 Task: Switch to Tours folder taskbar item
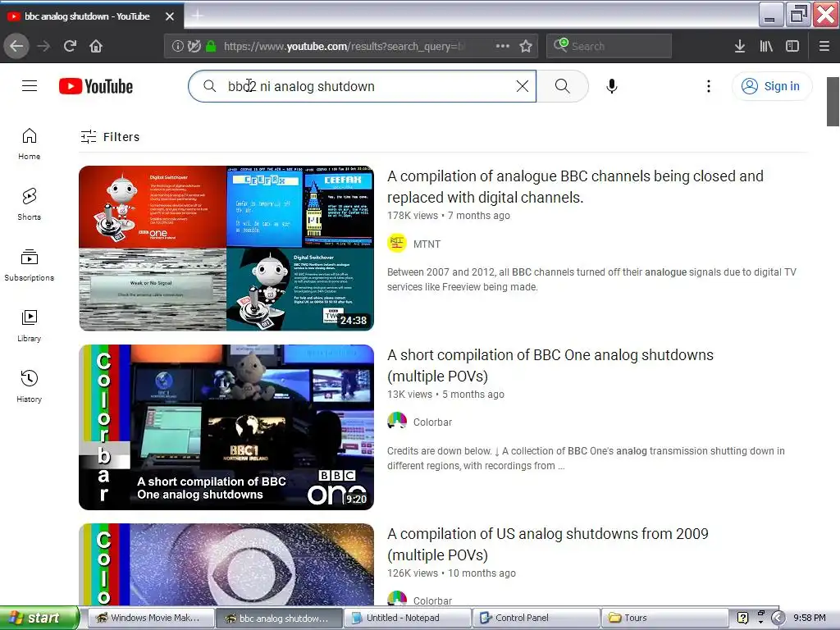(x=664, y=618)
